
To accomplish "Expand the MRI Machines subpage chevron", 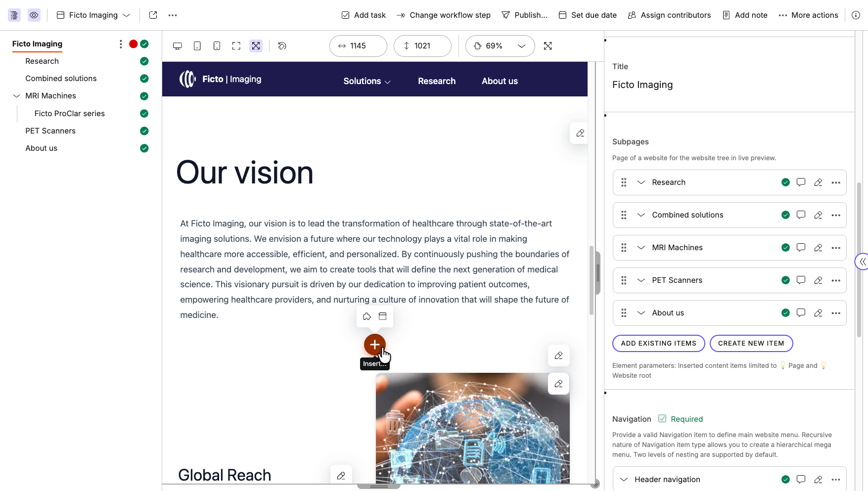I will coord(641,247).
